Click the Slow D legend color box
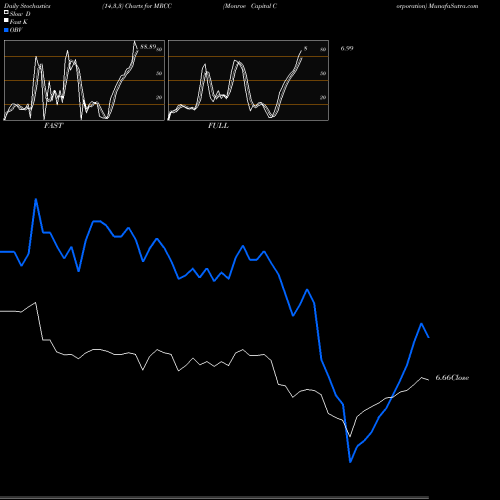 6,12
